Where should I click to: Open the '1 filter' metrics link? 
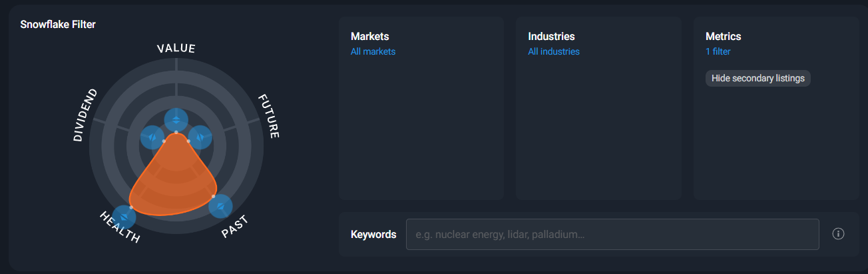coord(718,51)
